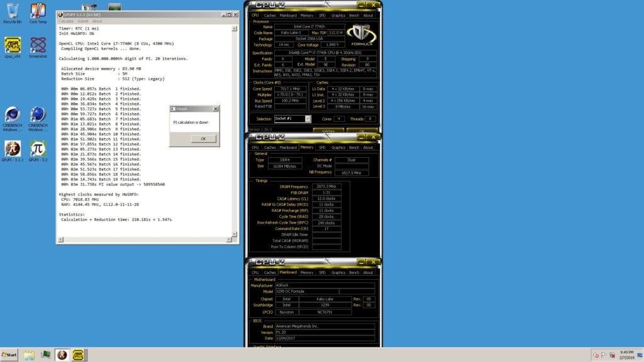Click the GPUPI horizontal scroll left arrow
Screen dimensions: 644x362
[x=61, y=239]
